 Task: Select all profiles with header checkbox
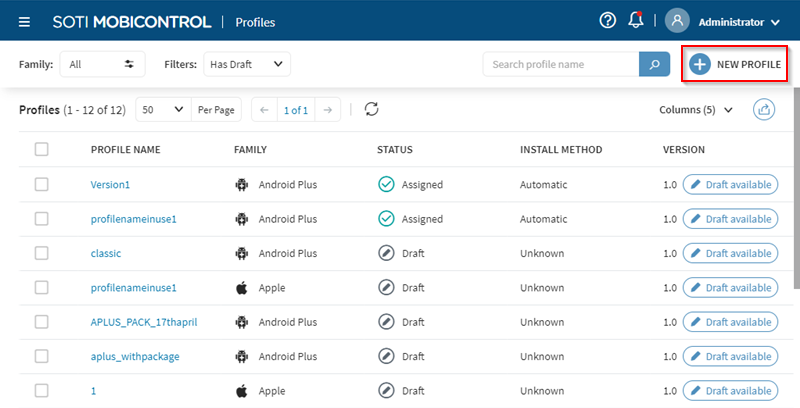pos(42,149)
